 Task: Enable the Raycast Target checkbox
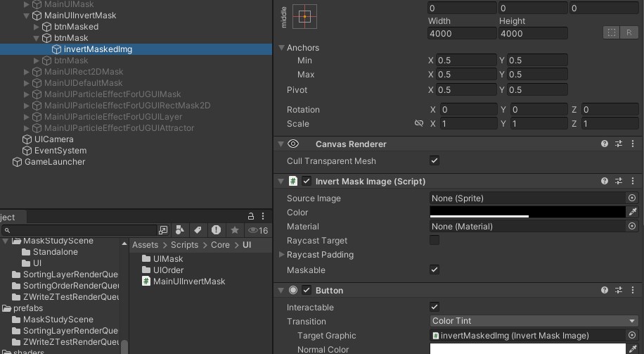coord(434,240)
